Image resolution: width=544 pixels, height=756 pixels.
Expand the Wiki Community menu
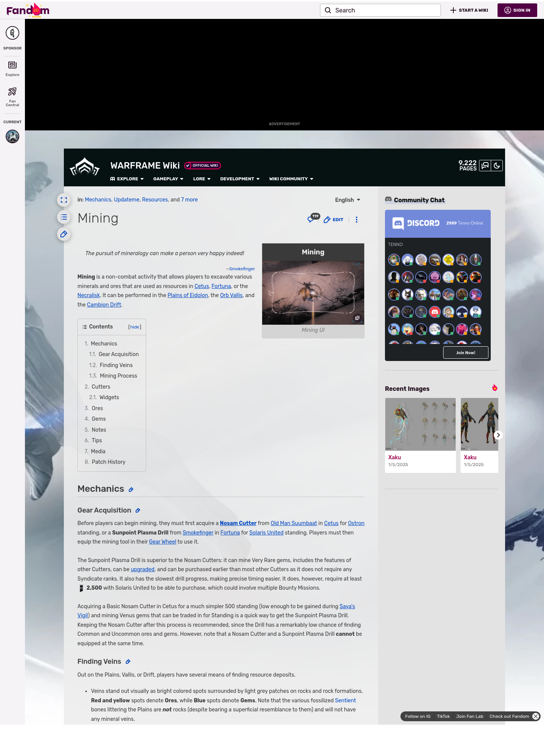(291, 179)
